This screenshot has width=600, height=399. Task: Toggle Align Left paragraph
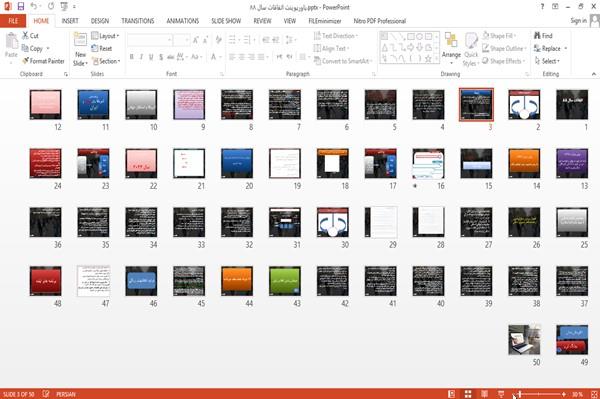point(232,57)
